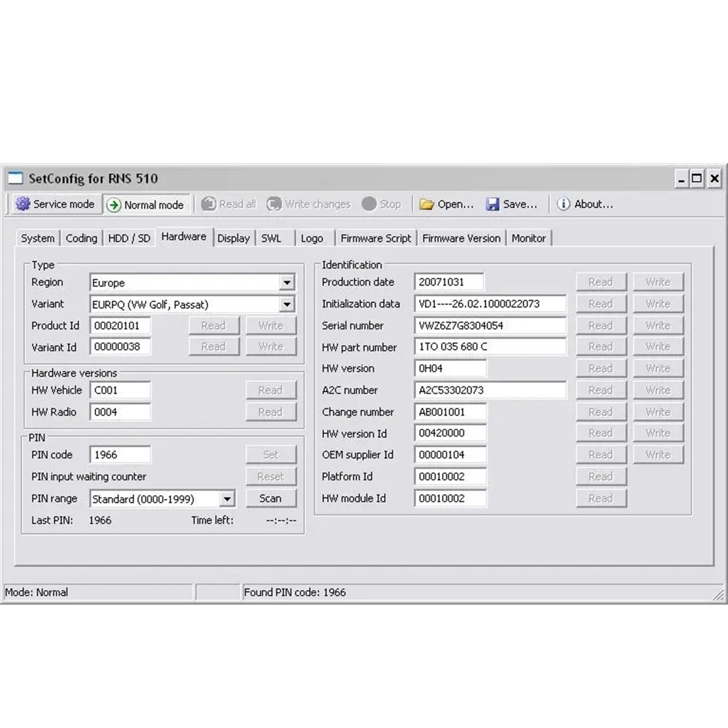This screenshot has height=728, width=728.
Task: Click the Serial number field
Action: (x=490, y=326)
